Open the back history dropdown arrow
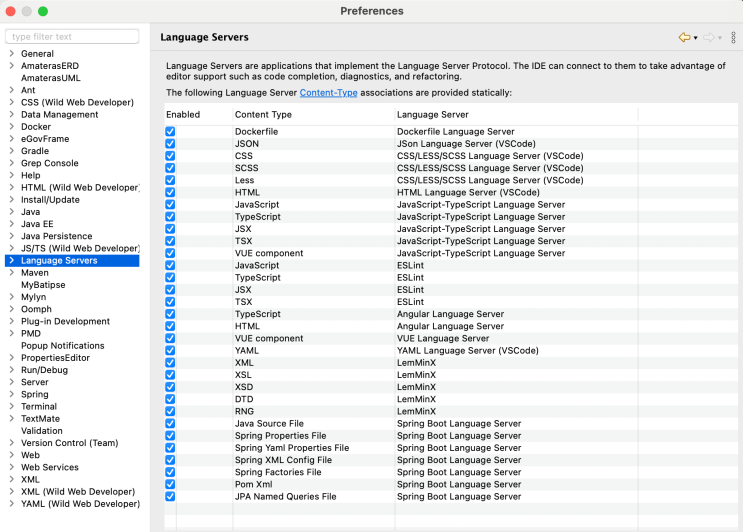The height and width of the screenshot is (532, 743). (695, 38)
